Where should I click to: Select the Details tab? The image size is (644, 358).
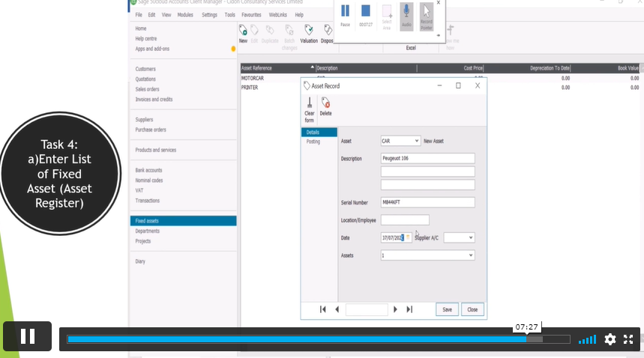(x=319, y=132)
